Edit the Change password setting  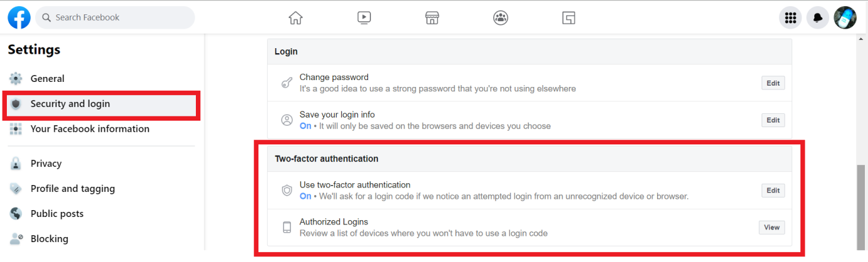[x=773, y=83]
